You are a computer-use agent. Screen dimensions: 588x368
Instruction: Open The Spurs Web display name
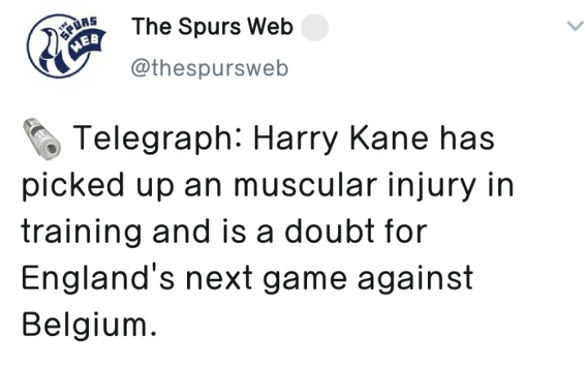(x=212, y=28)
